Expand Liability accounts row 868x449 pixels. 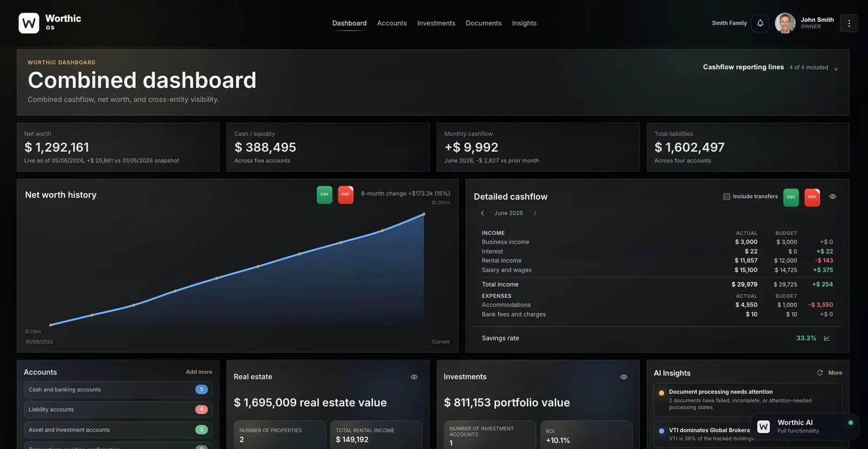pyautogui.click(x=118, y=410)
